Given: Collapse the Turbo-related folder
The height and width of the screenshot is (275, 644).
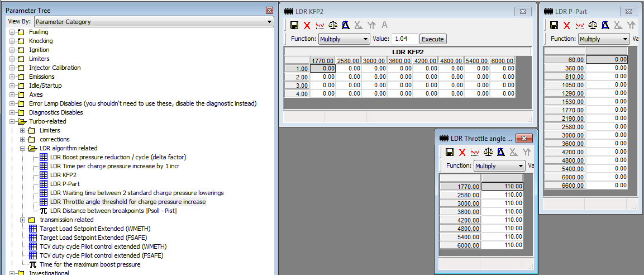Looking at the screenshot, I should (12, 122).
